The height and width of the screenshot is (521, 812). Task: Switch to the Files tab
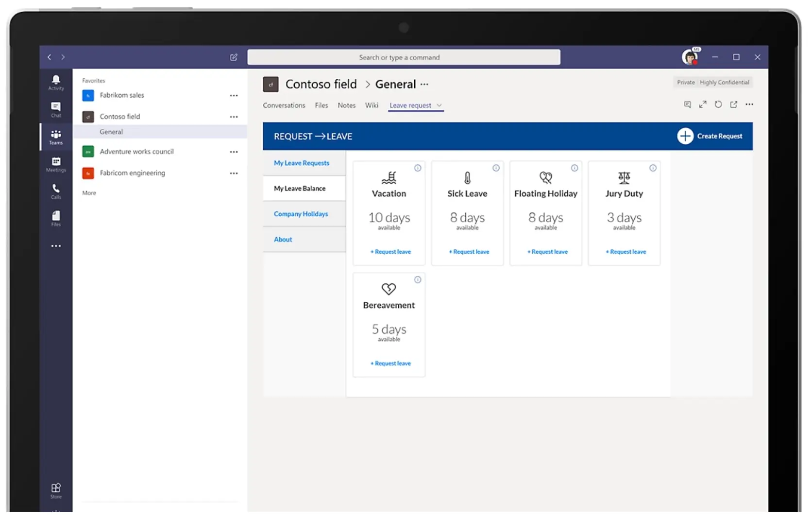pyautogui.click(x=321, y=105)
